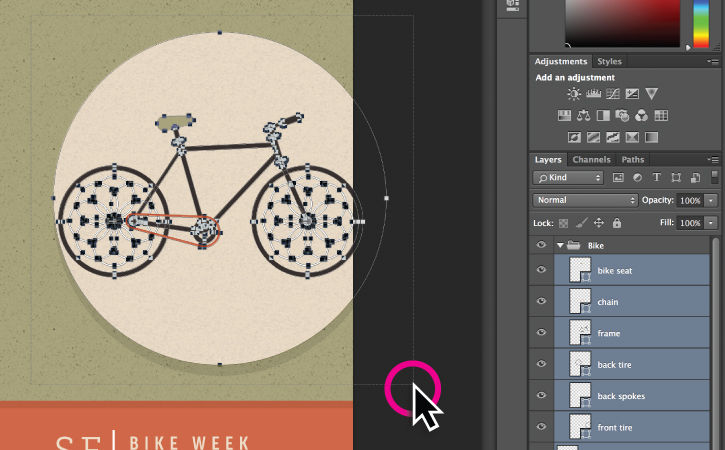This screenshot has height=450, width=725.
Task: Add a Curves adjustment
Action: tap(613, 94)
